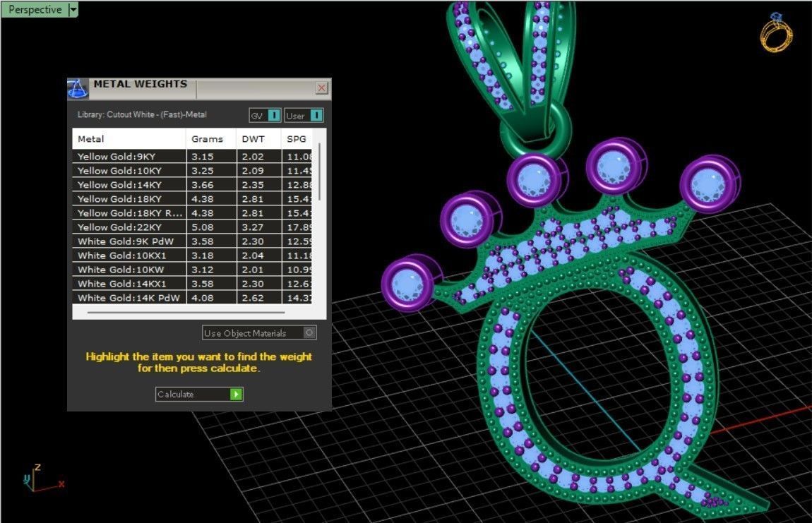Select the Yellow Gold:18KY row
Image resolution: width=812 pixels, height=523 pixels.
192,199
